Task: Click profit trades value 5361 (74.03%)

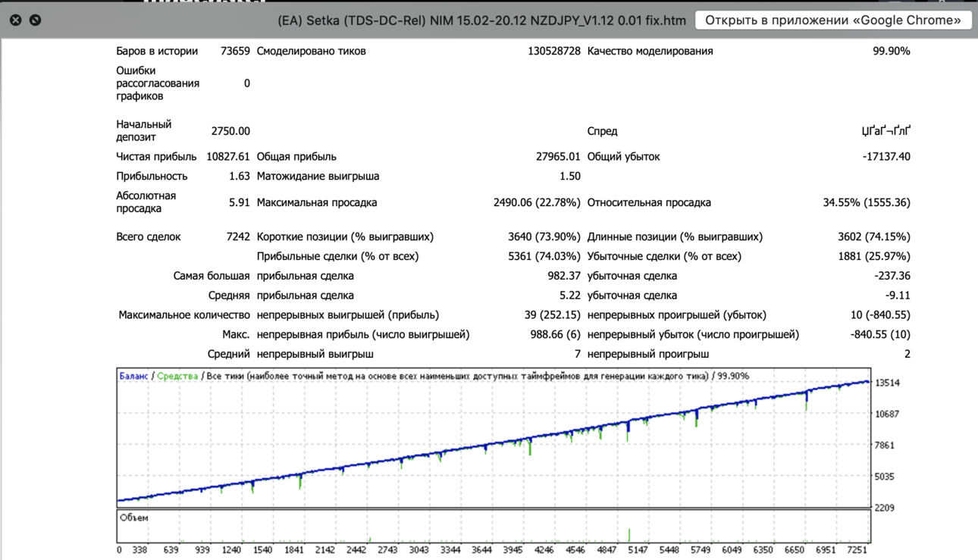Action: point(544,256)
